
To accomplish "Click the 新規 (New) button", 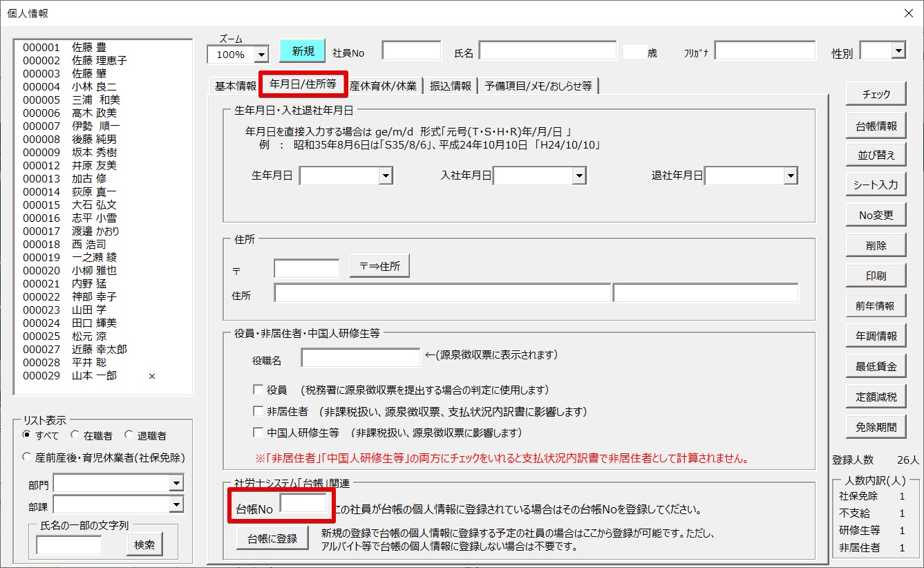I will [x=302, y=51].
